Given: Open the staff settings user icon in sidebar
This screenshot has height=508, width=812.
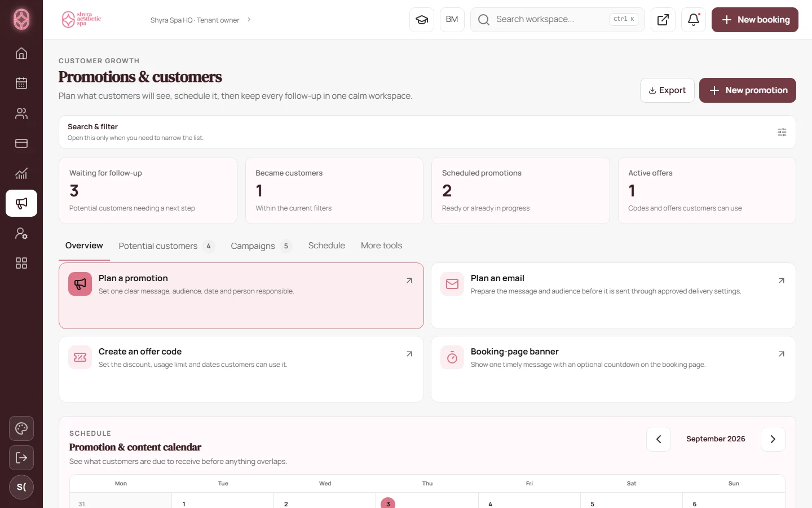Looking at the screenshot, I should [21, 233].
